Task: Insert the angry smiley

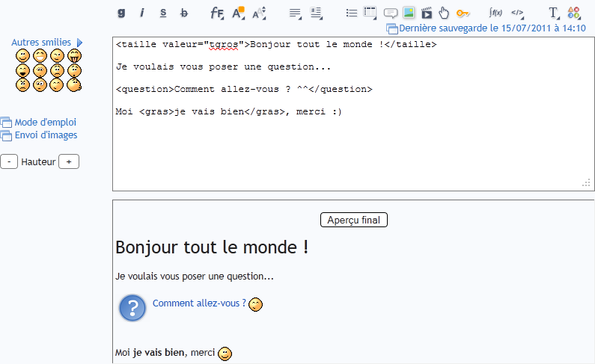Action: (22, 85)
